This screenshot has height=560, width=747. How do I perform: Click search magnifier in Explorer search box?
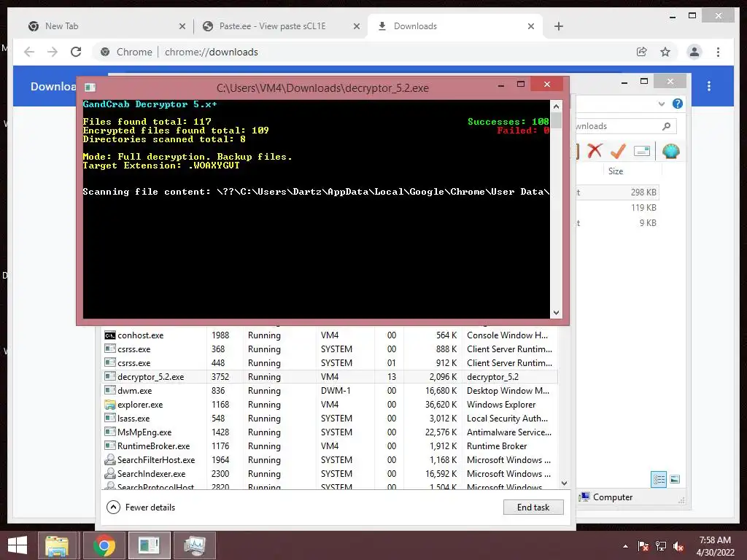pos(667,126)
